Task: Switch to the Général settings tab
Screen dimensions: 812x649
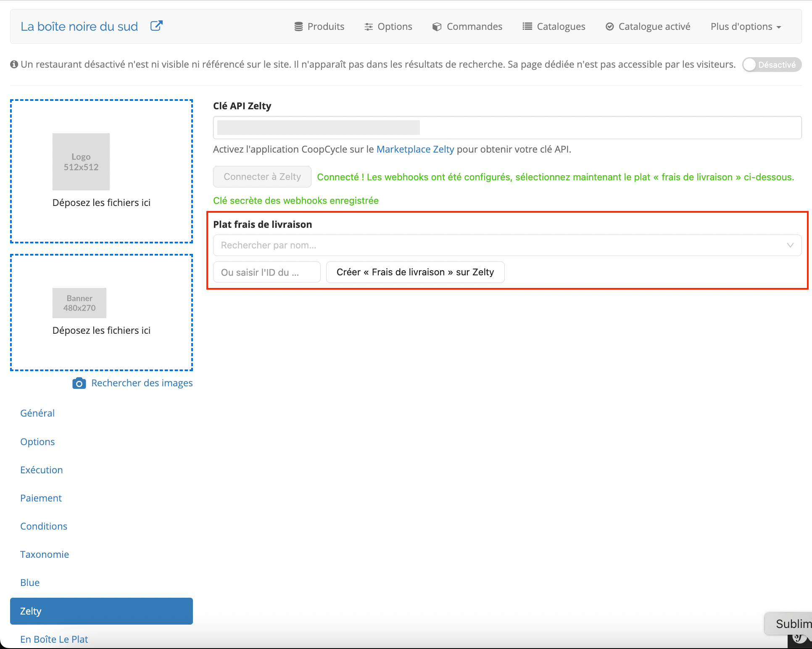Action: (x=37, y=413)
